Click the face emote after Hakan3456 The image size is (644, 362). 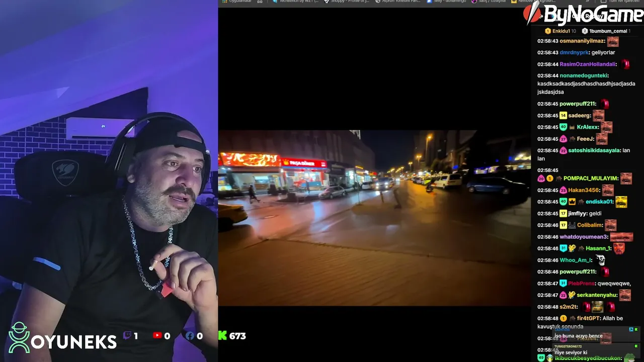(608, 191)
